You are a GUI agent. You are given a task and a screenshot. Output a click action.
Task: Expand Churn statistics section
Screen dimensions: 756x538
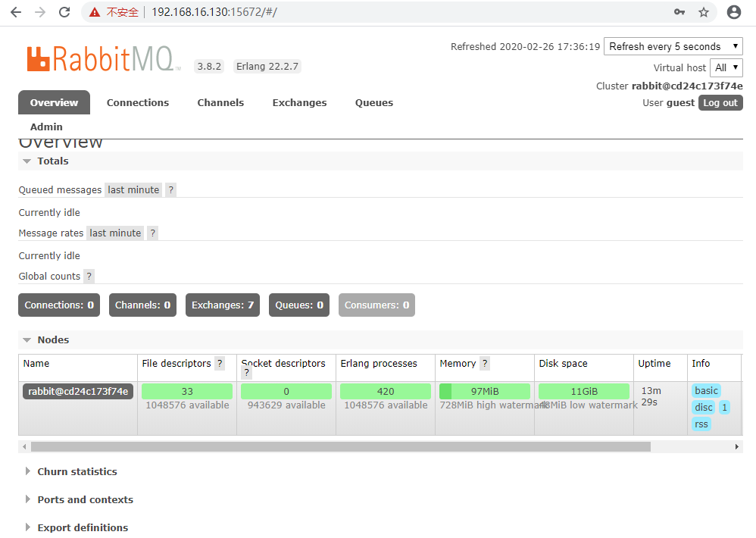click(x=77, y=471)
